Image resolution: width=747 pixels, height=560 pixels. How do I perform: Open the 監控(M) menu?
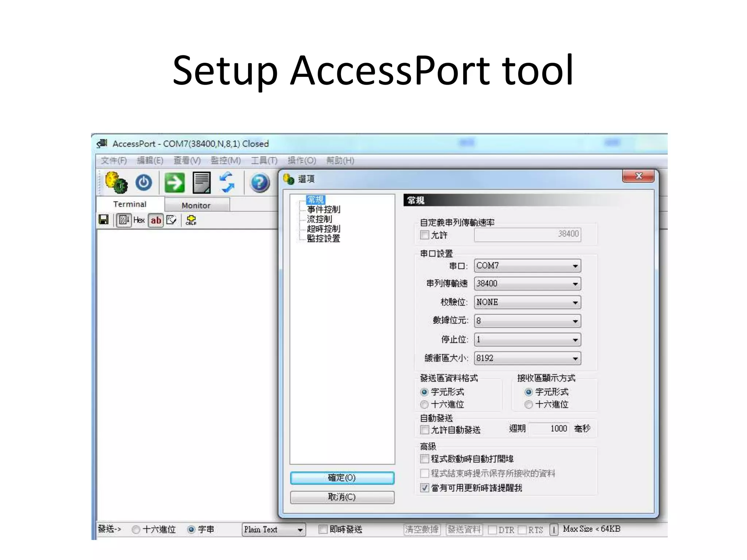coord(226,160)
